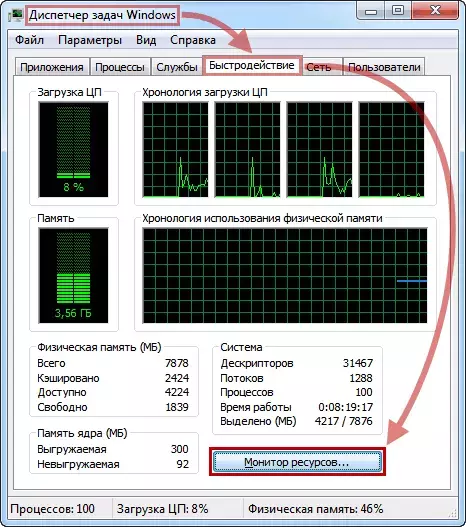Minimize the Task Manager window
Image resolution: width=466 pixels, height=527 pixels.
[x=370, y=11]
